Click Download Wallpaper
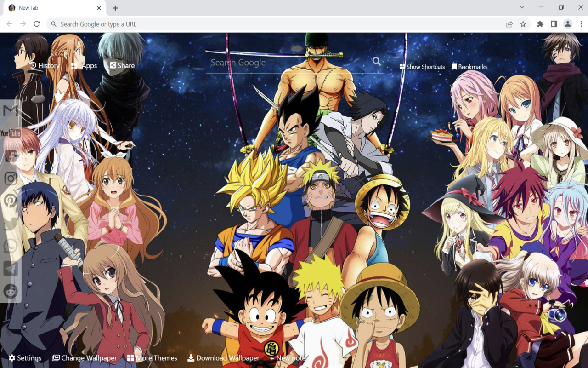The image size is (588, 368). coord(224,358)
